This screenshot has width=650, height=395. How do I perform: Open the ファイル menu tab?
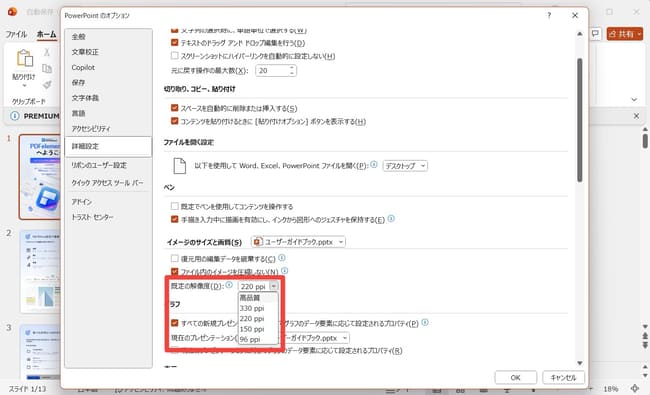click(16, 34)
